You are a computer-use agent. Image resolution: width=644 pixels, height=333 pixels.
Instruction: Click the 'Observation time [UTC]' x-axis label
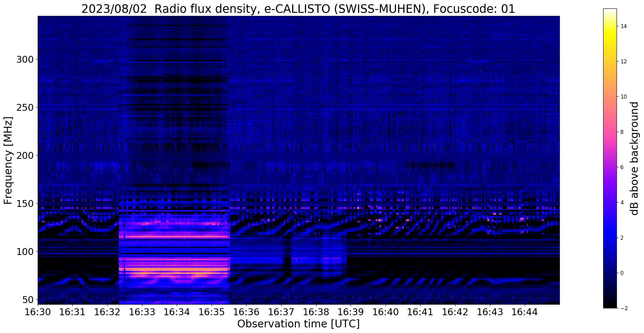pos(298,324)
